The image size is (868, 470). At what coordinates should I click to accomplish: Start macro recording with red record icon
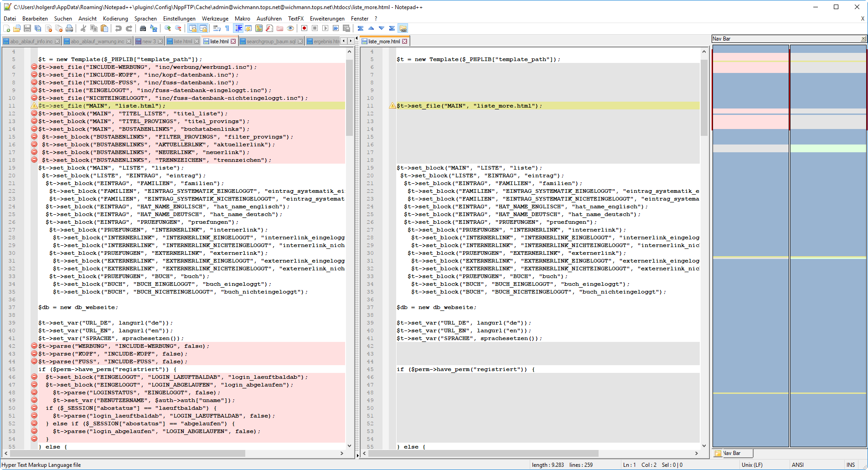[304, 28]
